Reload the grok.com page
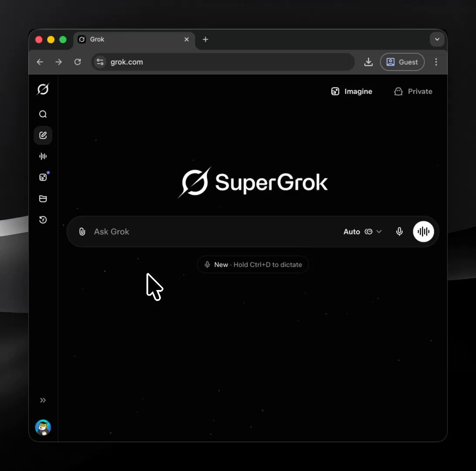476x471 pixels. click(x=78, y=62)
